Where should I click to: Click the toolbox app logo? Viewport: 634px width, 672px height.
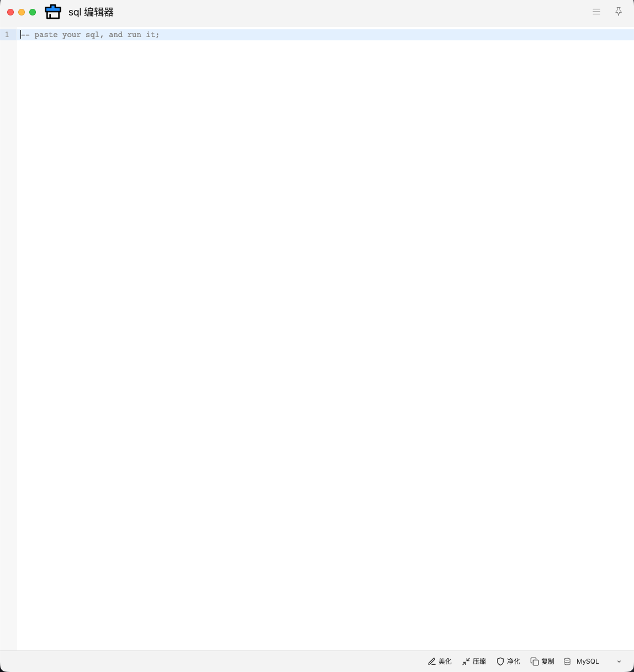tap(53, 12)
